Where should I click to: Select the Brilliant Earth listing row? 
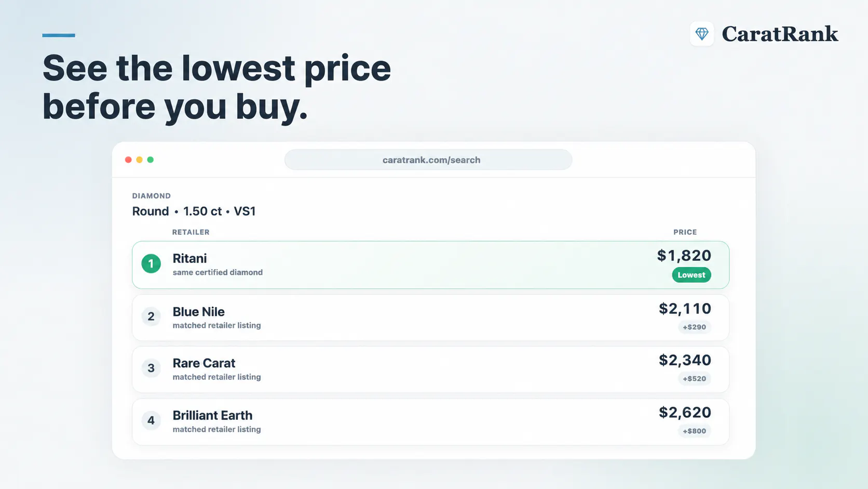tap(430, 421)
